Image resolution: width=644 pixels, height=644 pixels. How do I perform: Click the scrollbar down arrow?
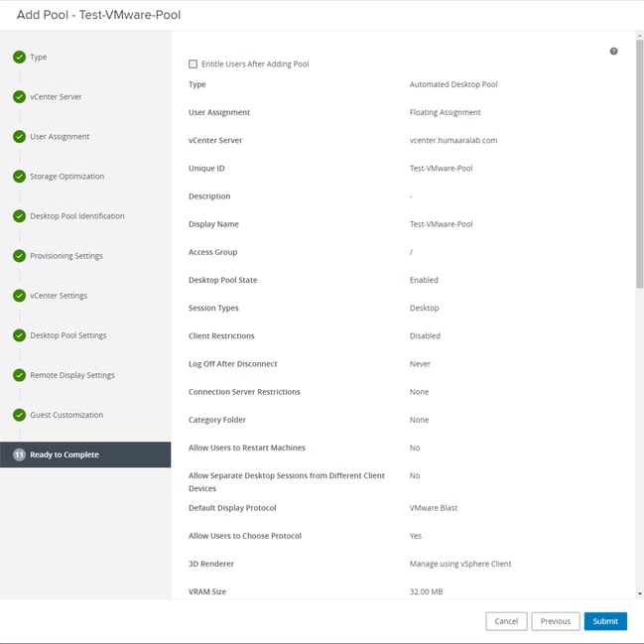pyautogui.click(x=639, y=593)
